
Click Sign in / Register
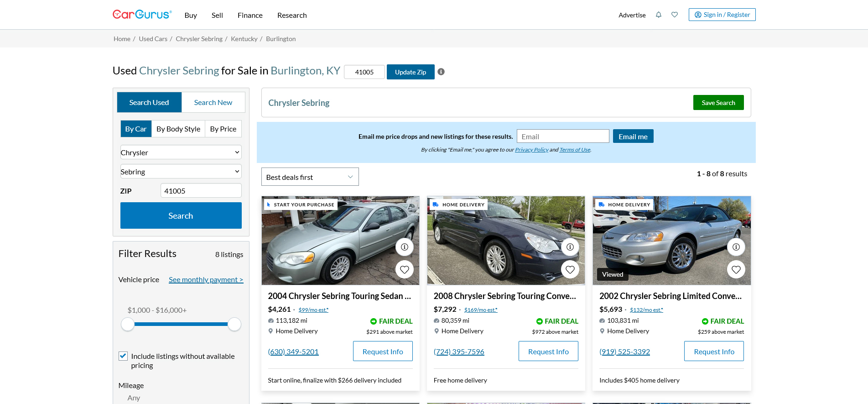pyautogui.click(x=722, y=15)
